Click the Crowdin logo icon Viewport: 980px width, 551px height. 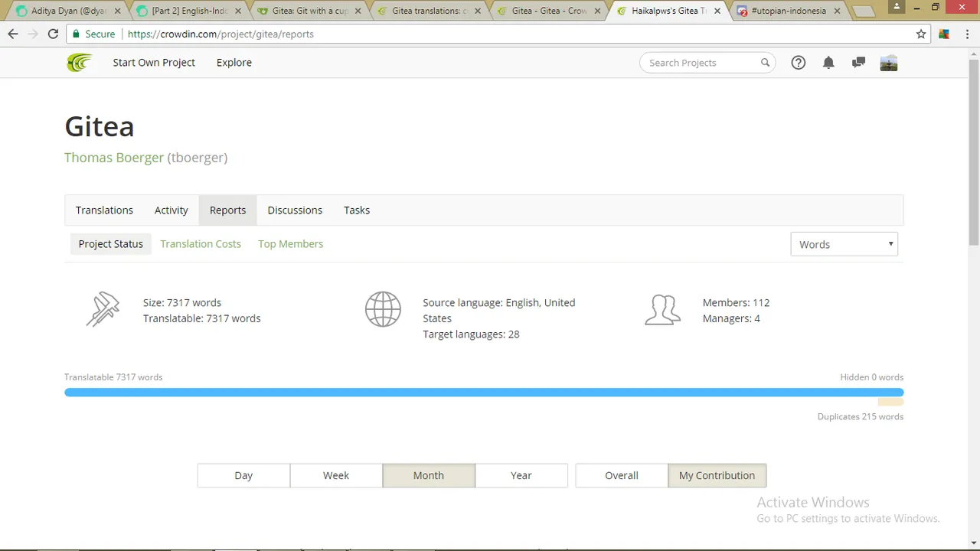point(79,63)
